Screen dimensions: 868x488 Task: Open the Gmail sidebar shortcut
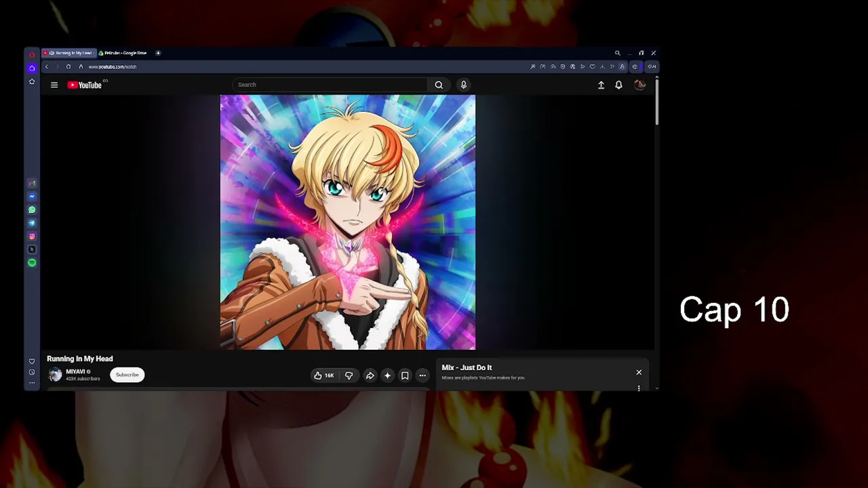[32, 183]
